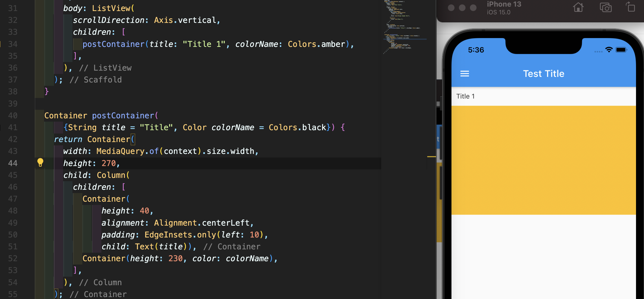The image size is (644, 299).
Task: Place cursor on height value 270
Action: [109, 163]
